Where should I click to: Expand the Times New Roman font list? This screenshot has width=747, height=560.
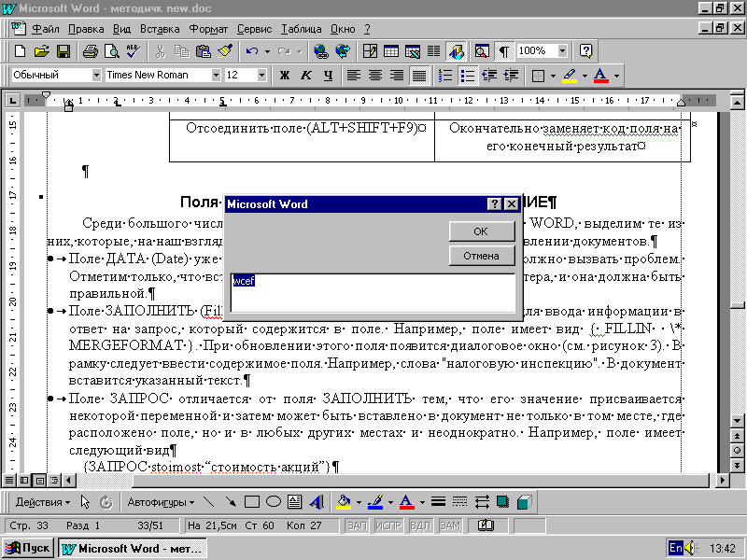(216, 76)
